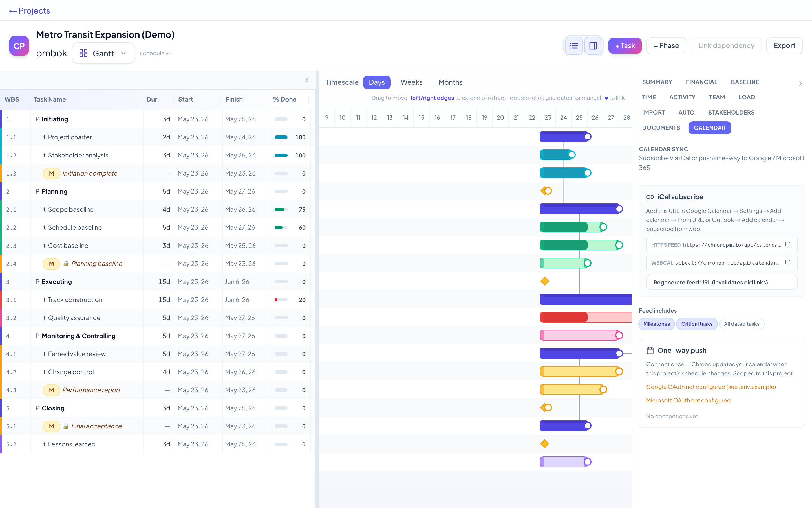812x508 pixels.
Task: Open the STAKEHOLDERS tab
Action: tap(731, 113)
